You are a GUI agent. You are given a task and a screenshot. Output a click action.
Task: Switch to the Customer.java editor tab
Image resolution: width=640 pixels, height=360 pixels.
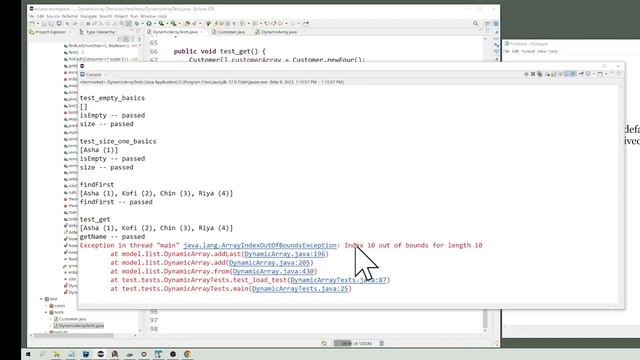point(229,32)
